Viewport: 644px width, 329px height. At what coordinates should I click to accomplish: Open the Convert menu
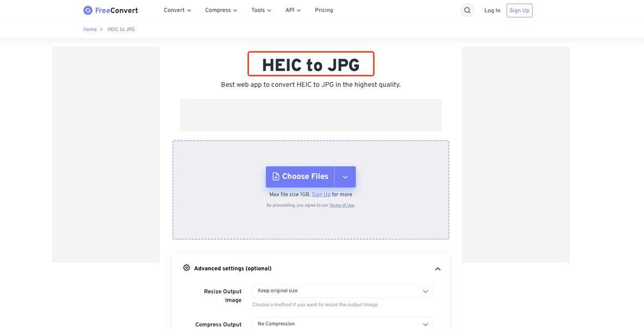click(x=177, y=10)
